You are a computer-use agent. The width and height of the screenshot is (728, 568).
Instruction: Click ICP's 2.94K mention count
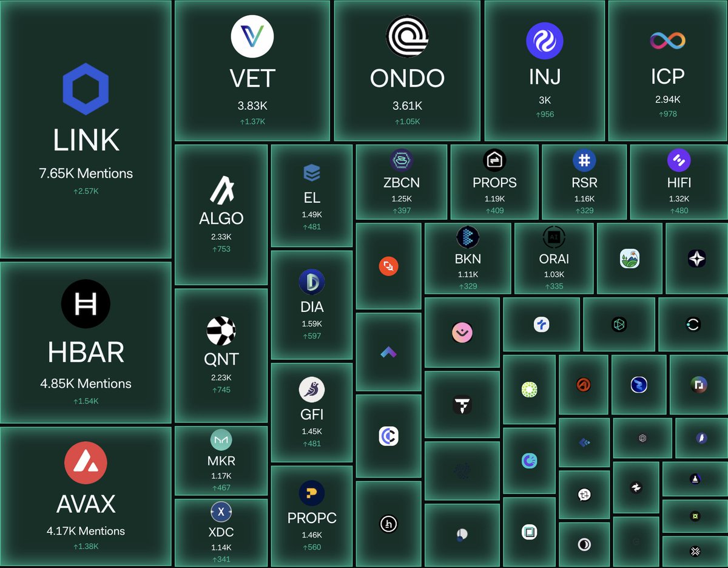click(668, 100)
